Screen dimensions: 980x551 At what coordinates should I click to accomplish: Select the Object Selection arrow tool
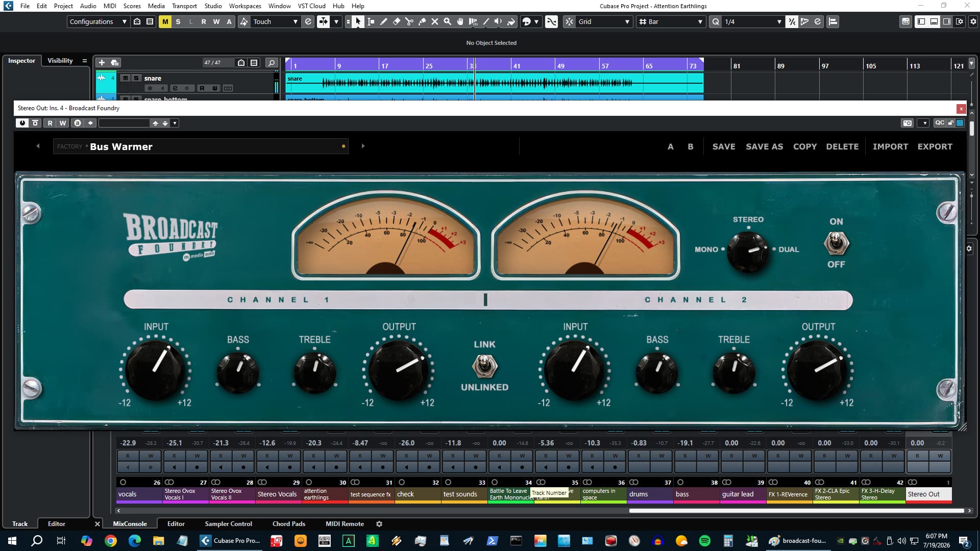click(358, 21)
